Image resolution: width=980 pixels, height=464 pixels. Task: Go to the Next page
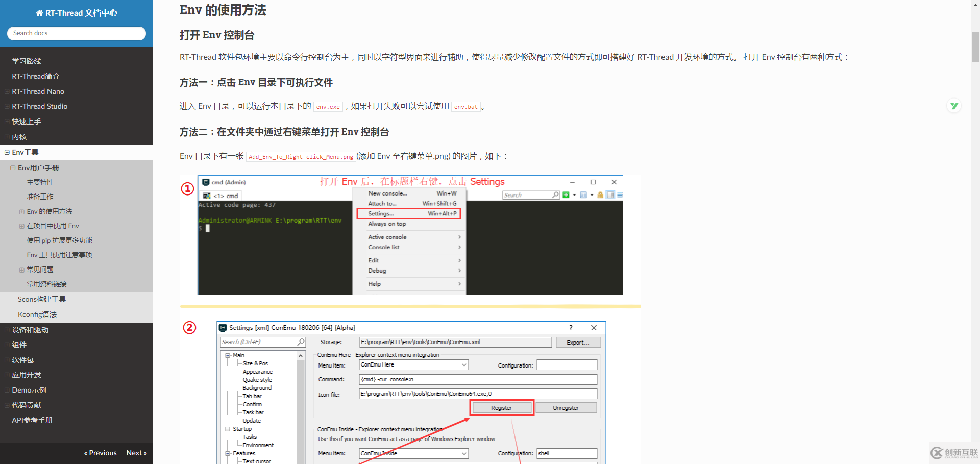[x=137, y=453]
